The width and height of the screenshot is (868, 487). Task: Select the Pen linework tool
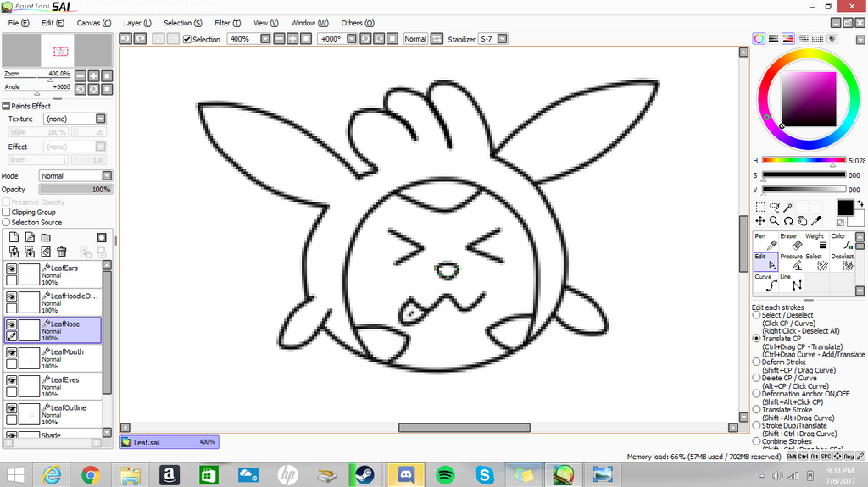(765, 241)
